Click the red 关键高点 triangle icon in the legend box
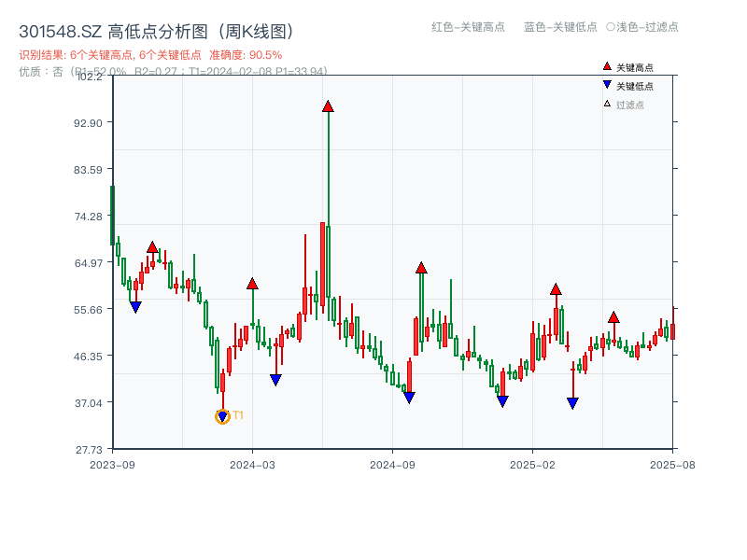 click(x=605, y=67)
